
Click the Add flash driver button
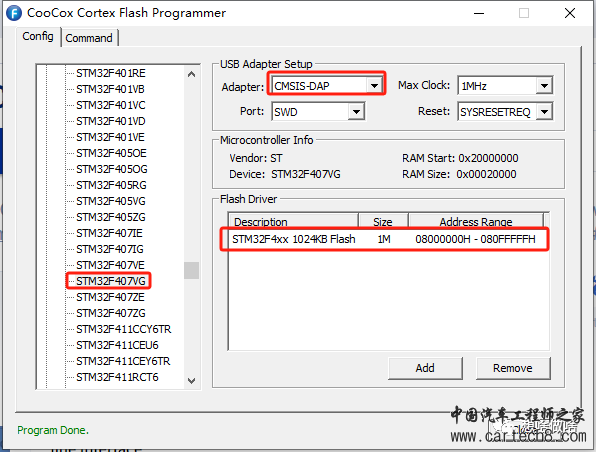[425, 368]
